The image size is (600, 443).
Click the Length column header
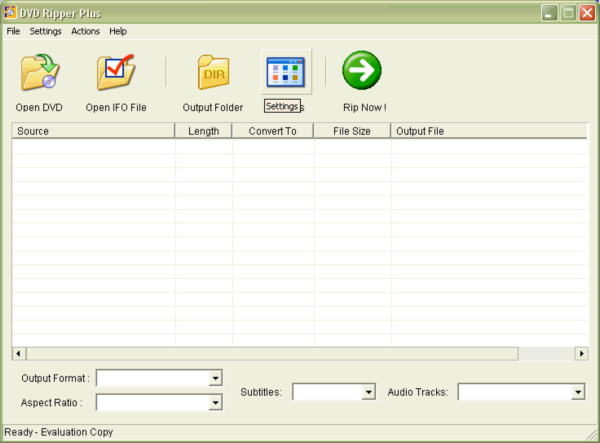[x=204, y=131]
